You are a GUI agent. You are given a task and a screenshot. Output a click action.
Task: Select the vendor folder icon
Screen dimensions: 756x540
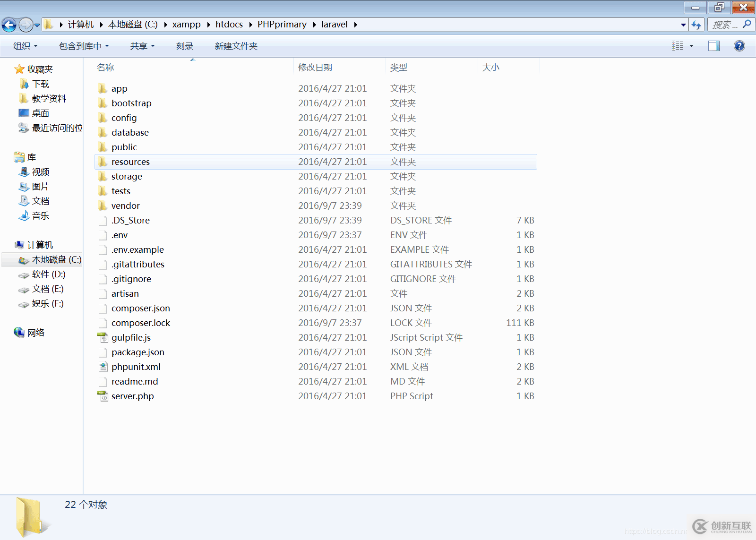click(103, 206)
